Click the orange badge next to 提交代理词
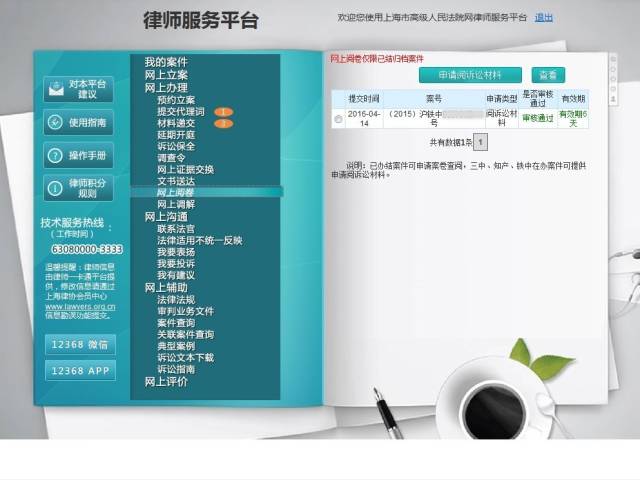Image resolution: width=640 pixels, height=480 pixels. pos(223,112)
